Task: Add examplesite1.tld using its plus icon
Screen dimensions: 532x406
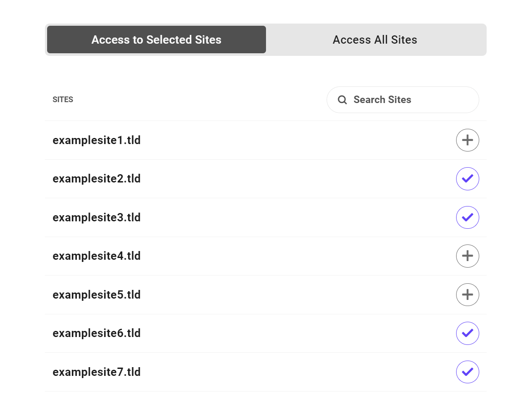Action: (467, 140)
